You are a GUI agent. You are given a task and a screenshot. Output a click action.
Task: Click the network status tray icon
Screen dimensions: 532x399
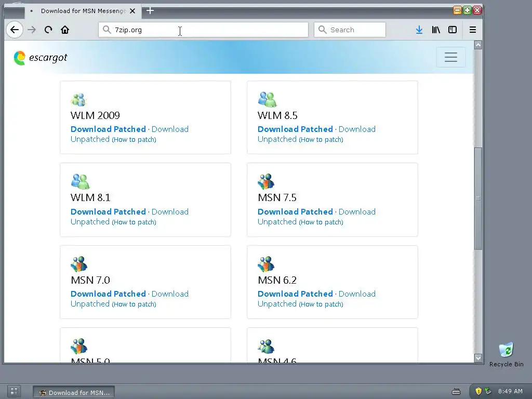[x=488, y=391]
